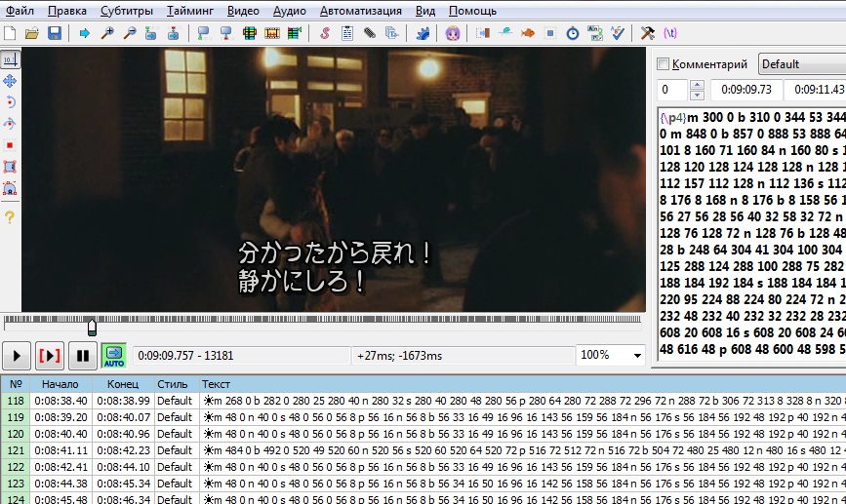Select the scale subtitles tool
Image resolution: width=846 pixels, height=504 pixels.
10,145
